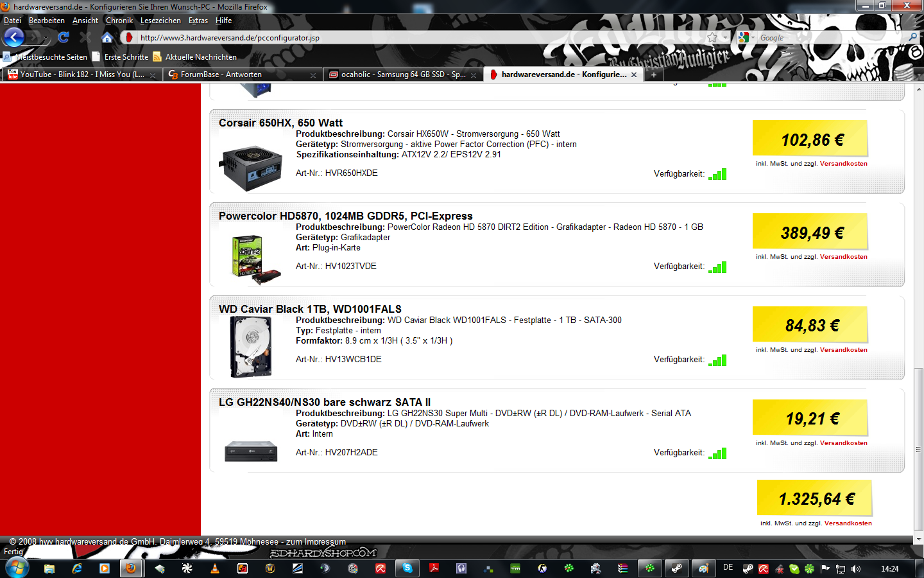Open the Meistbesuchte Seiten bookmark folder
This screenshot has width=924, height=578.
(45, 57)
